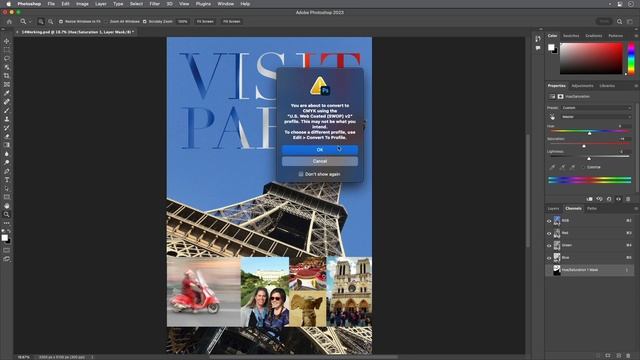Image resolution: width=640 pixels, height=360 pixels.
Task: Switch to the Layers tab
Action: click(x=553, y=209)
